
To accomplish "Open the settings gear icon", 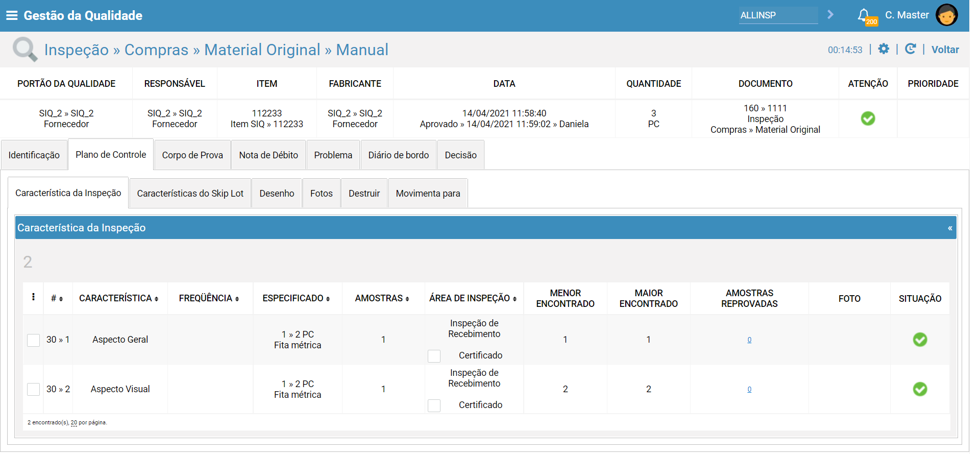I will [x=884, y=49].
